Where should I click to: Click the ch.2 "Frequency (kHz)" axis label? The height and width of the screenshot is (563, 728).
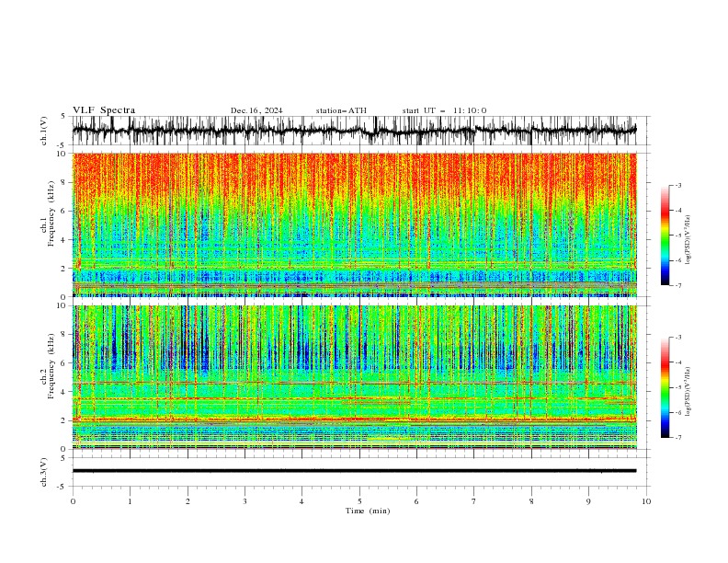[x=51, y=366]
